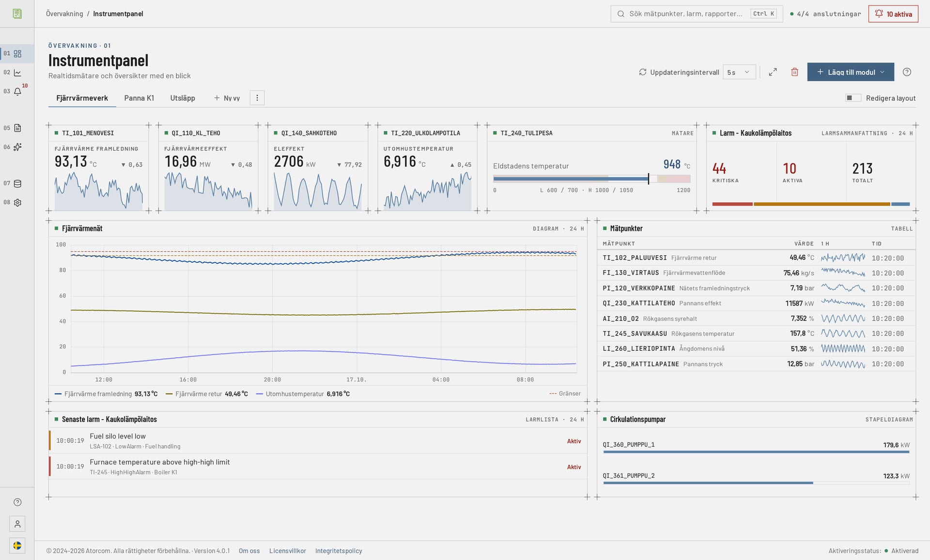Image resolution: width=930 pixels, height=560 pixels.
Task: Click the Instrumentpanel breadcrumb entry
Action: tap(118, 14)
